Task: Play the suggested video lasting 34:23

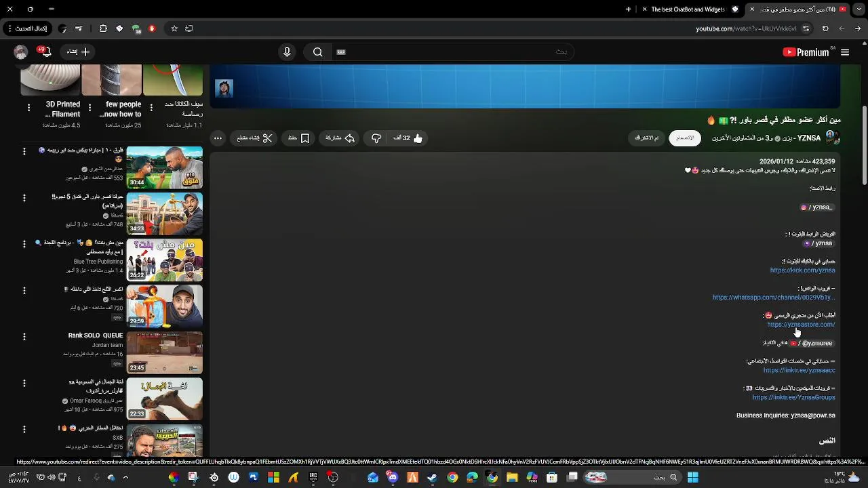Action: tap(165, 213)
